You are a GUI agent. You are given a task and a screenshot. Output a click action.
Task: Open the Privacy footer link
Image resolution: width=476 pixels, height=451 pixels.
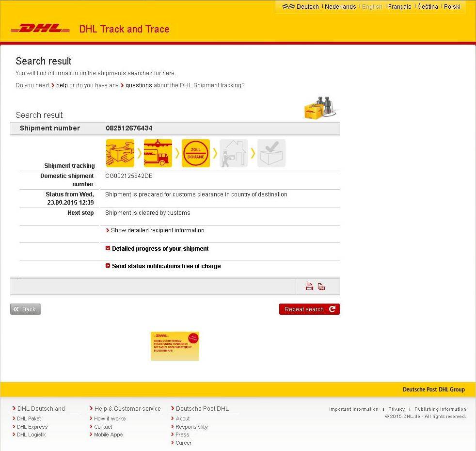coord(397,409)
